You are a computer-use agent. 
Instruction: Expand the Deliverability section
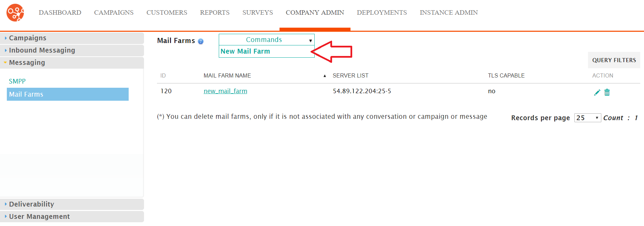(x=72, y=204)
